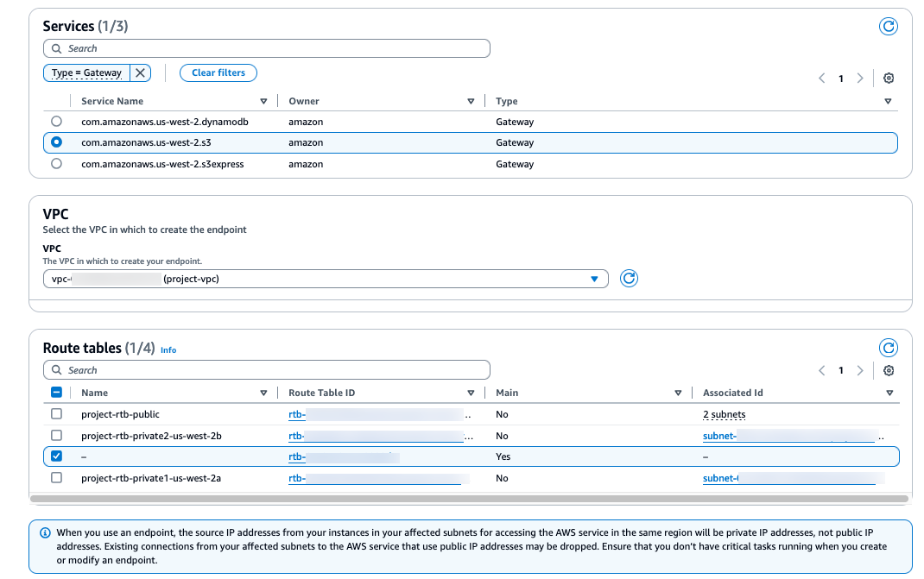This screenshot has height=579, width=924.
Task: Go to next page of Services
Action: coord(860,79)
